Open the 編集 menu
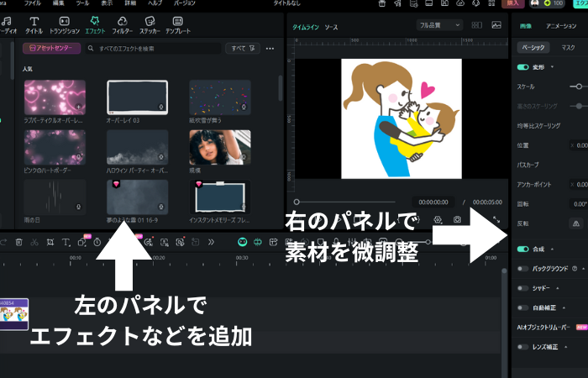 coord(59,3)
